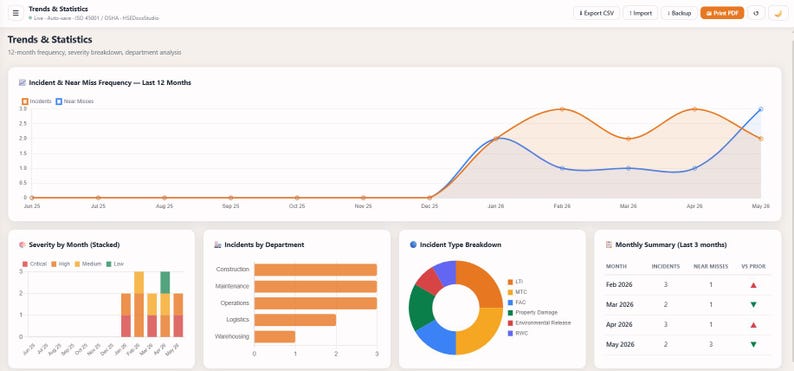Viewport: 794px width, 371px height.
Task: Toggle dark mode with the moon icon
Action: click(778, 13)
